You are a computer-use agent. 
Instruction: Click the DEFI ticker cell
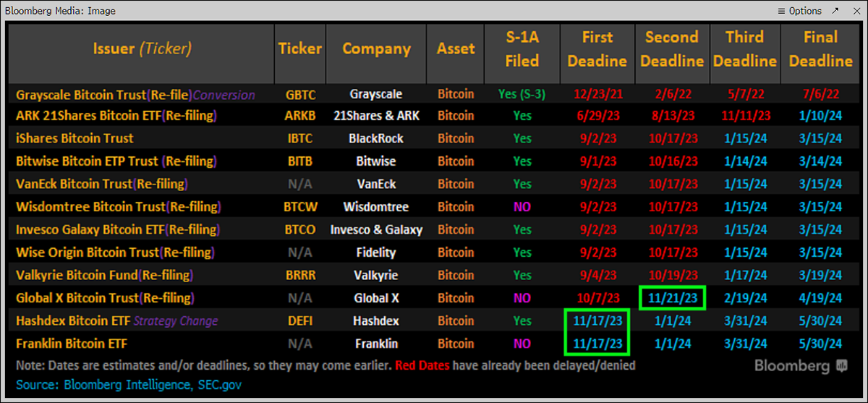click(x=300, y=321)
